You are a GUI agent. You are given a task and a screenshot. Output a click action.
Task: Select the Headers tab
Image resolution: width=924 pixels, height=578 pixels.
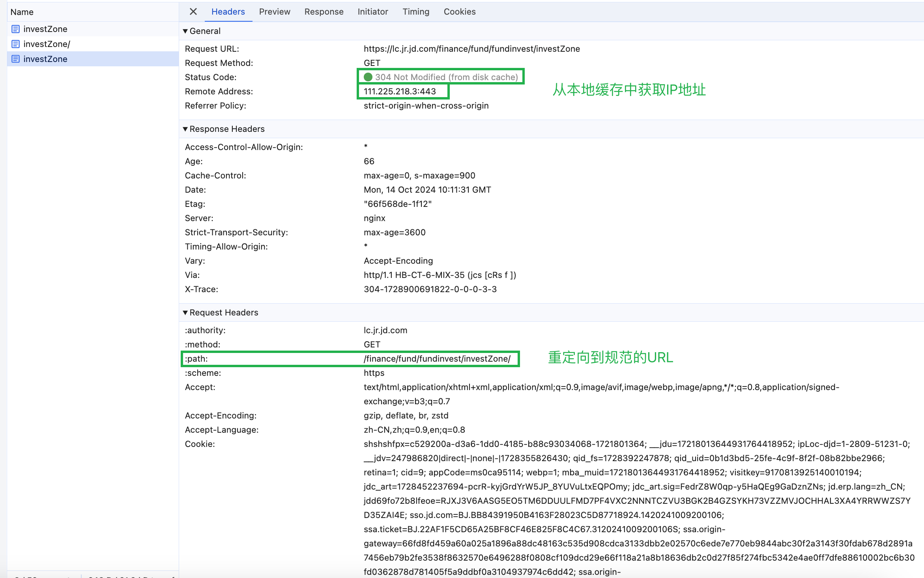pos(228,11)
